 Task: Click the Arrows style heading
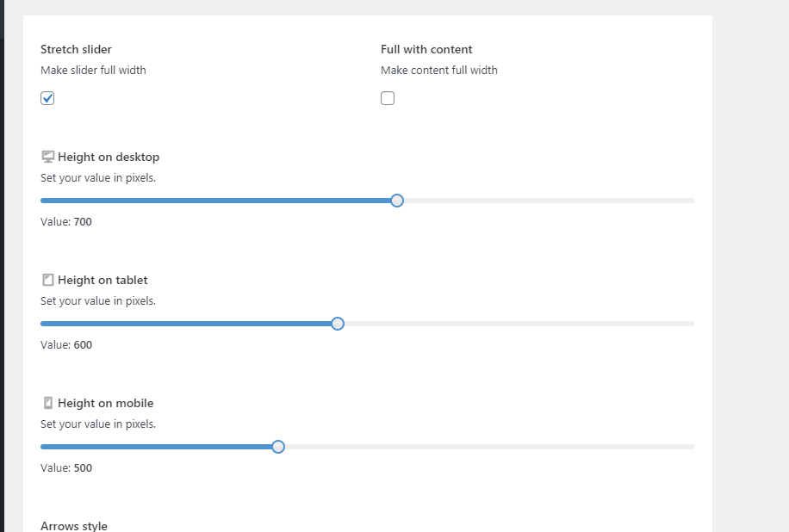74,526
